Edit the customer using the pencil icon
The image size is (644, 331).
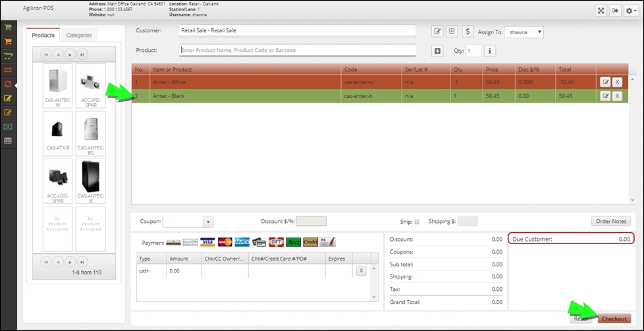pos(437,31)
